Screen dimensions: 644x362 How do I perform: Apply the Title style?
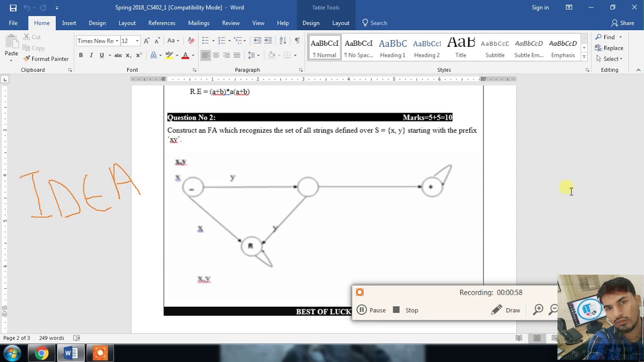(x=461, y=48)
